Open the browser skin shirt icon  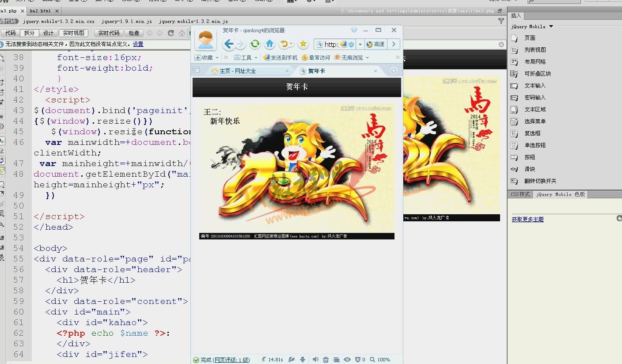[x=354, y=30]
